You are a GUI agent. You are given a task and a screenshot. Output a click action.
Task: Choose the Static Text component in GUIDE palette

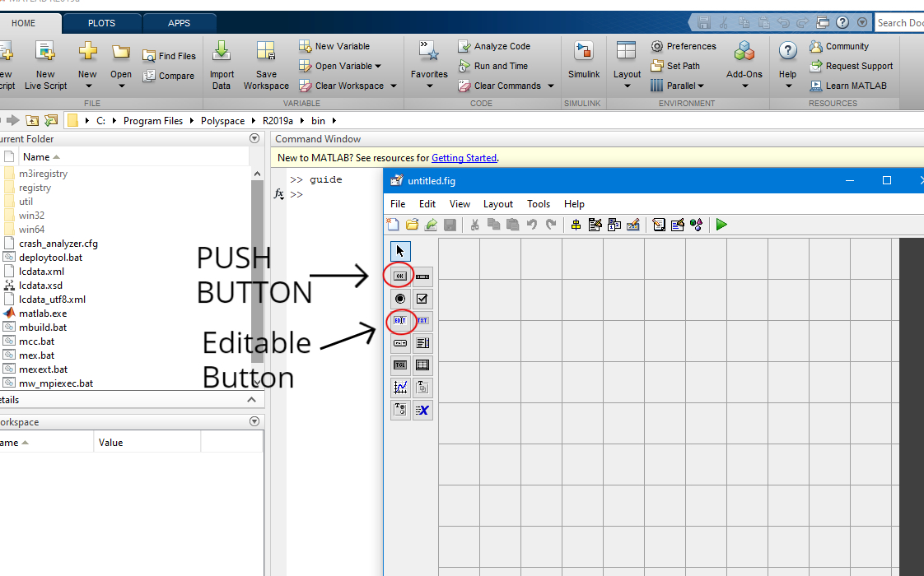click(422, 321)
